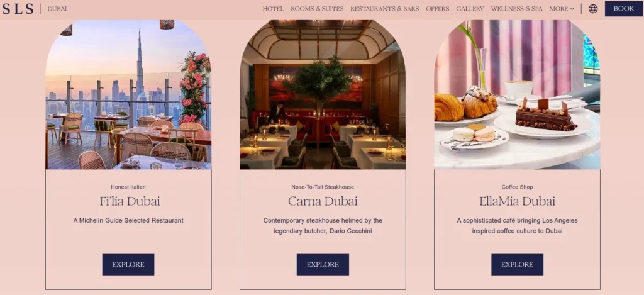The width and height of the screenshot is (644, 295).
Task: Click the BOOK button
Action: coord(623,9)
